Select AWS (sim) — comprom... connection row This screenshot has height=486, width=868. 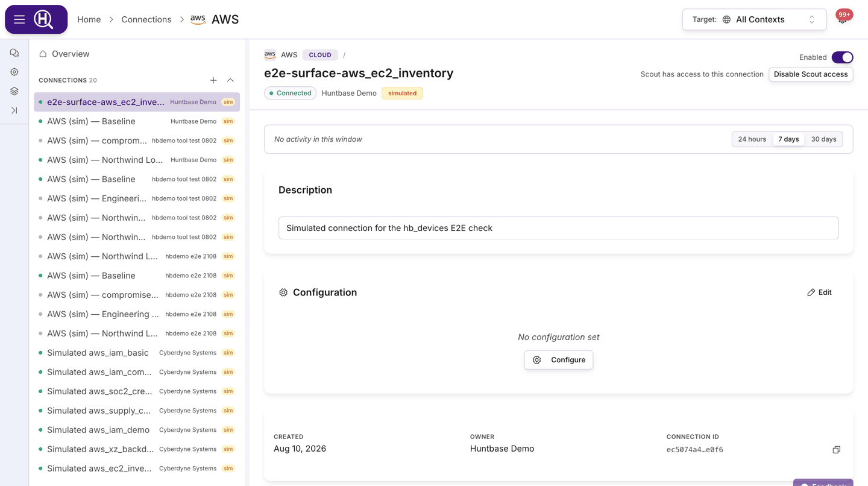(137, 140)
